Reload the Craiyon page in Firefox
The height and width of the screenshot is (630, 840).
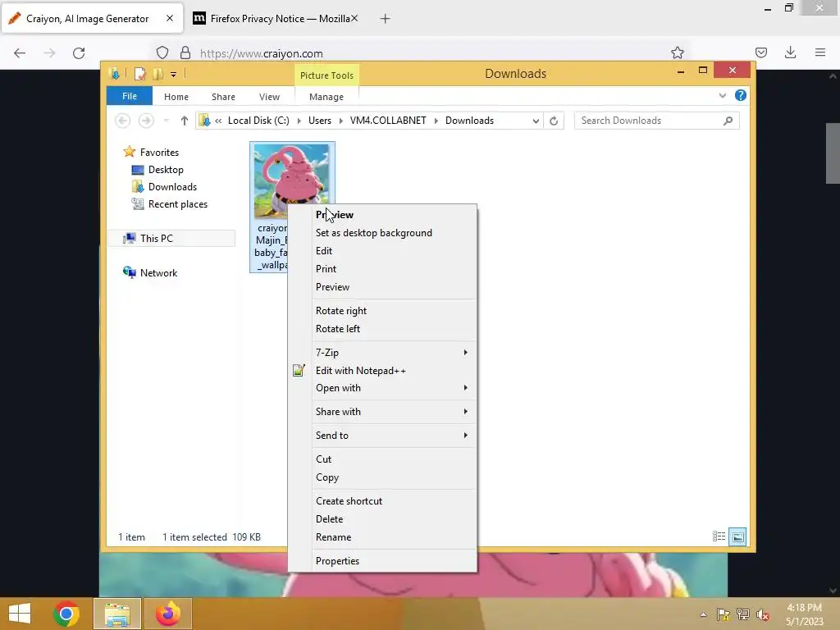(79, 53)
